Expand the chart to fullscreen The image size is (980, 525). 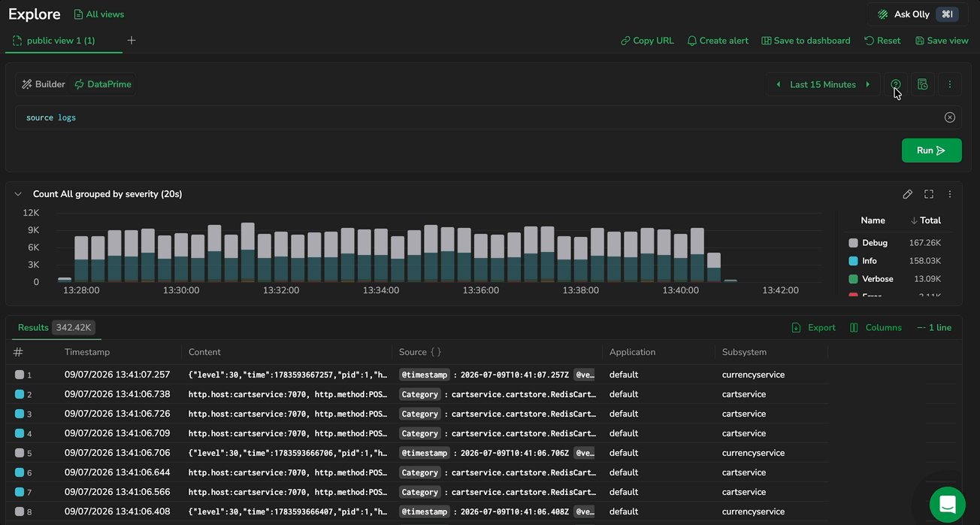pos(929,194)
